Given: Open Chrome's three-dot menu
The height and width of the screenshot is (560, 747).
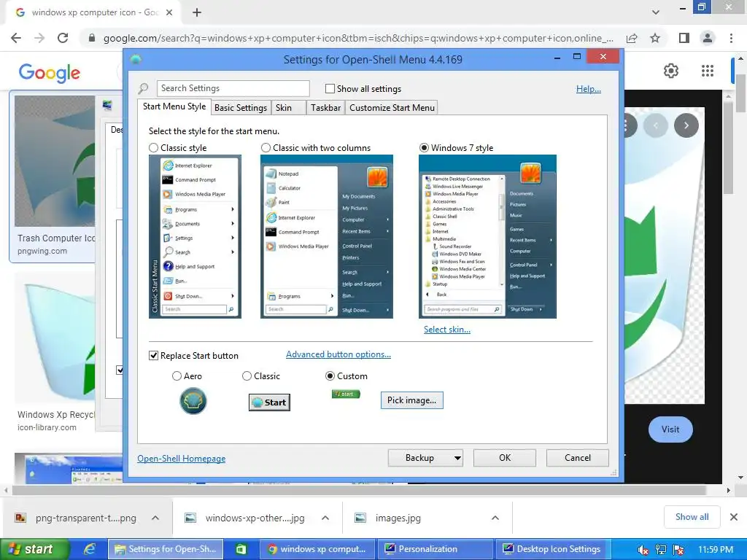Looking at the screenshot, I should (731, 38).
